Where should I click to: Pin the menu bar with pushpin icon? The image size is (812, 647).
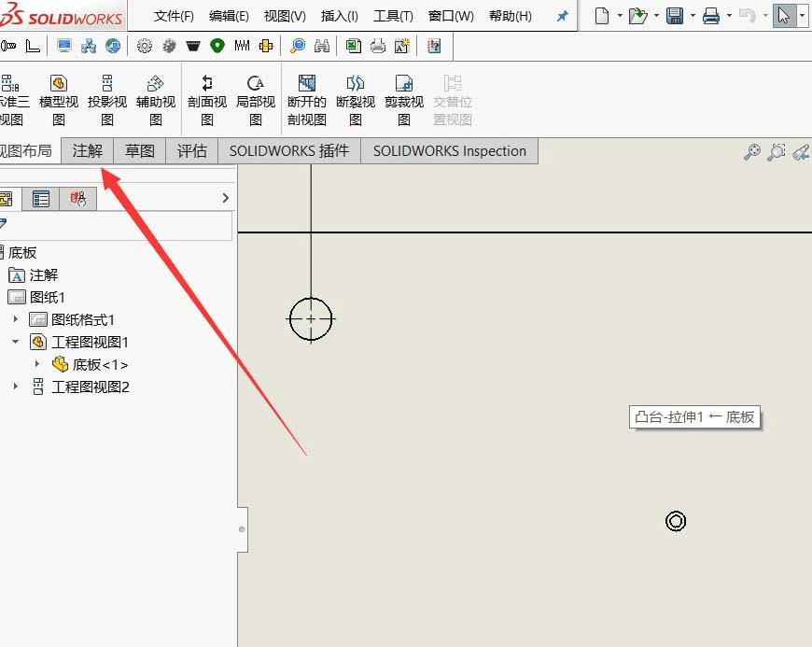pyautogui.click(x=562, y=16)
